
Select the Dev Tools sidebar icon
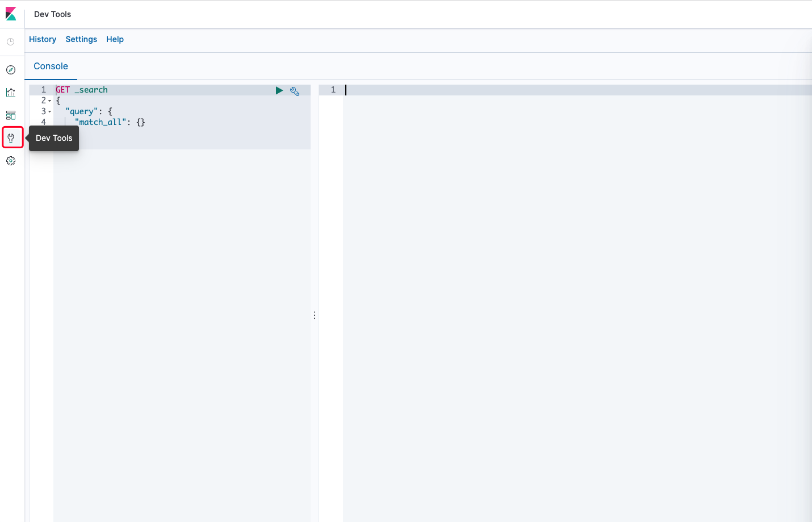pyautogui.click(x=11, y=138)
